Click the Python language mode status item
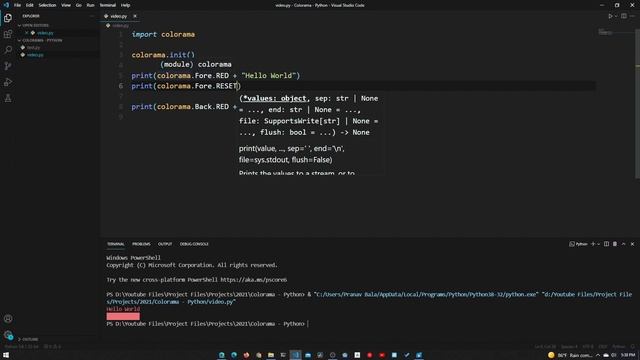640x360 pixels. tap(619, 347)
